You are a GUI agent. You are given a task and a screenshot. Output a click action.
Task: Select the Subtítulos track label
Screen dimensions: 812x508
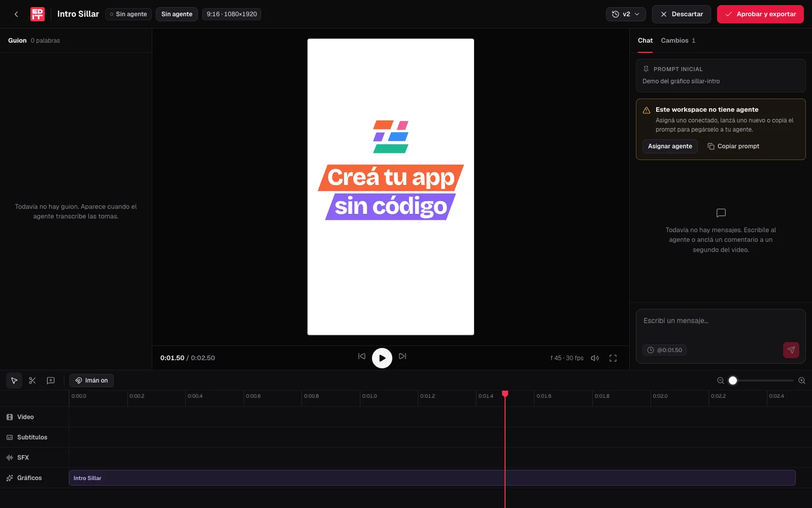tap(27, 437)
